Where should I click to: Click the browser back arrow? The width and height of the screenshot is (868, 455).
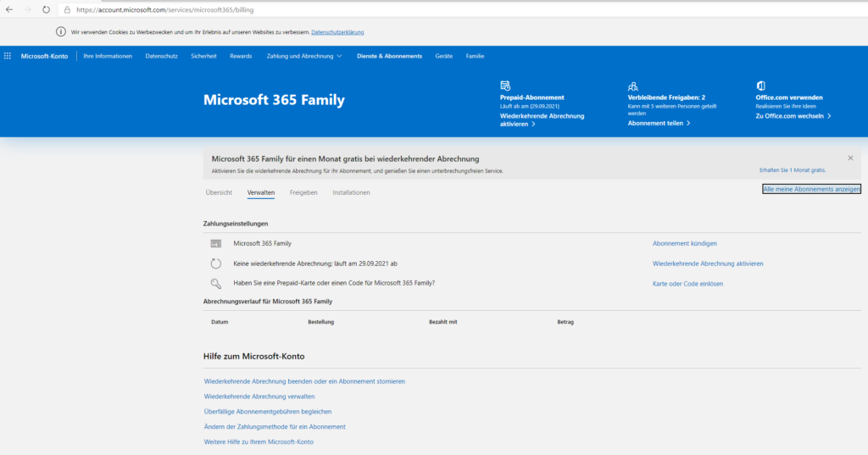click(x=8, y=9)
